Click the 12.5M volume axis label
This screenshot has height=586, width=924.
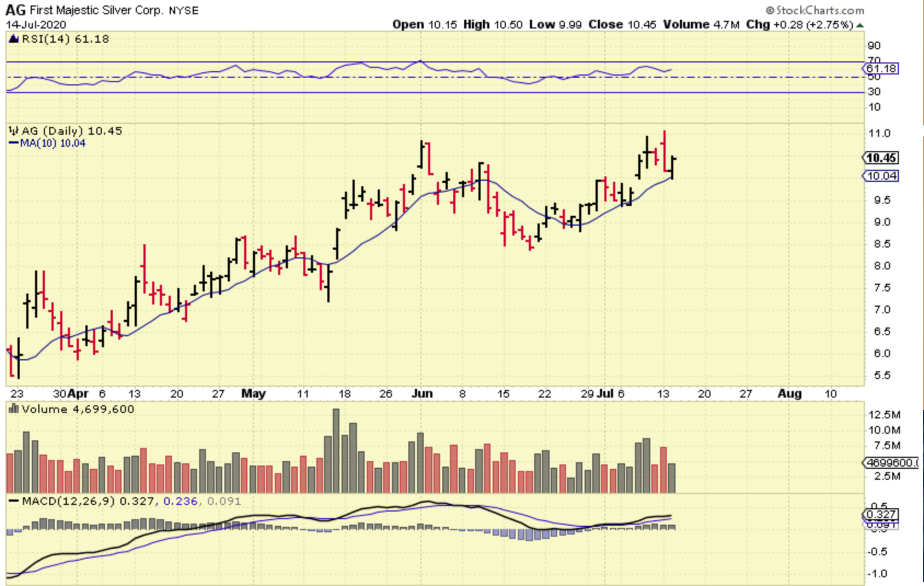[885, 415]
